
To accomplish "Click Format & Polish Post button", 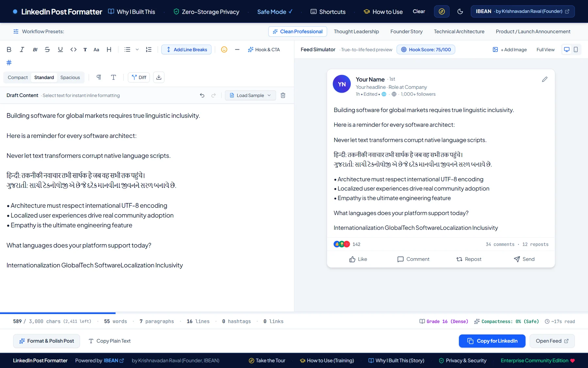I will point(46,341).
